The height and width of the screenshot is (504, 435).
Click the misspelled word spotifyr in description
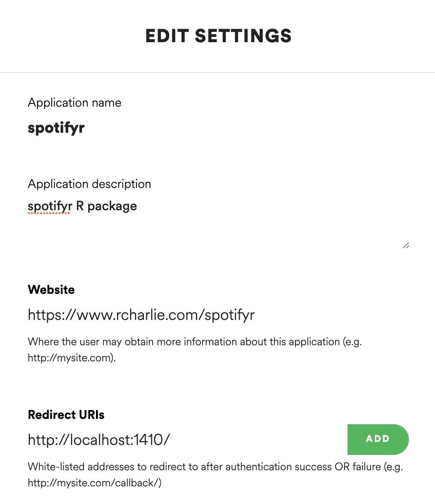pos(50,206)
